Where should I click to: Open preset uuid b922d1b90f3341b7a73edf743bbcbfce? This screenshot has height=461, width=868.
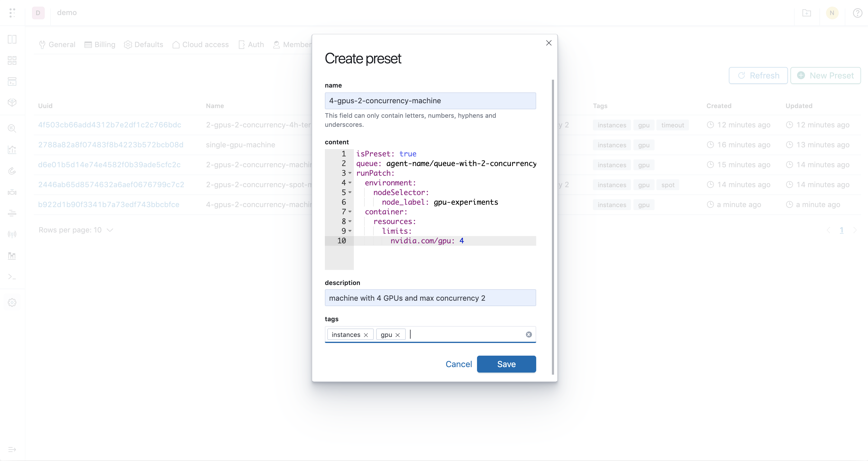[x=108, y=205]
